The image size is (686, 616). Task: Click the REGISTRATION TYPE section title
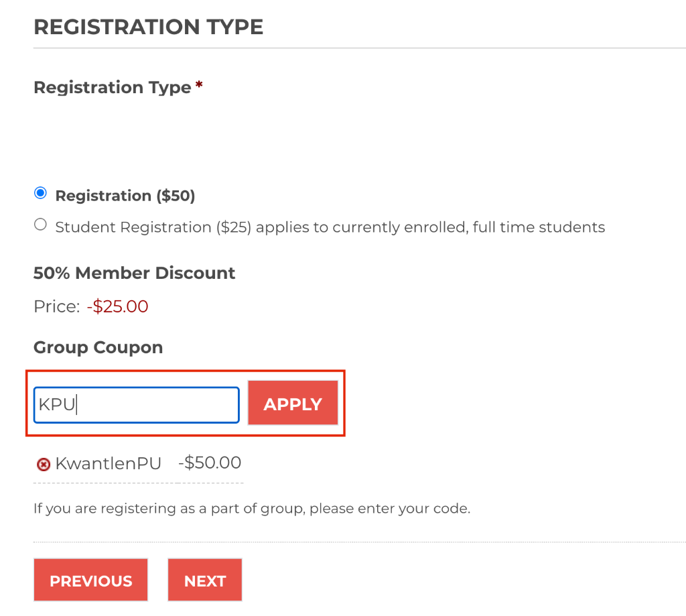pos(148,27)
